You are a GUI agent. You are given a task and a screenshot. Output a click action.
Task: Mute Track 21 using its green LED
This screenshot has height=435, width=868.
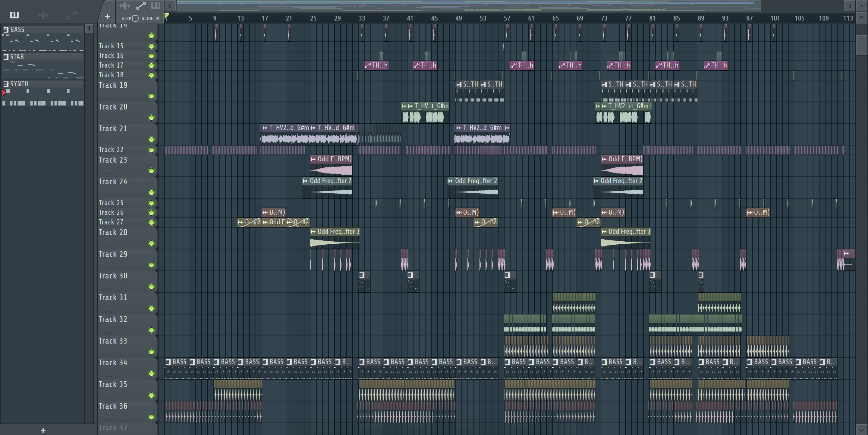(151, 139)
